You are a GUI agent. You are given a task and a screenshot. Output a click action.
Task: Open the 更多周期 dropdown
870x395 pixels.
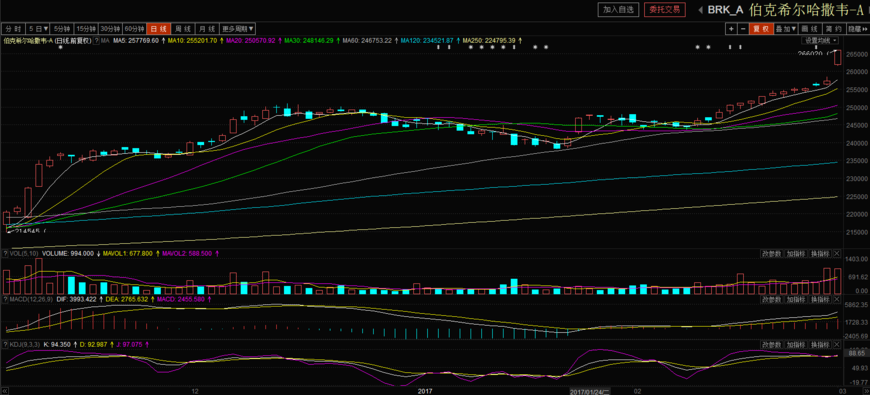point(237,28)
